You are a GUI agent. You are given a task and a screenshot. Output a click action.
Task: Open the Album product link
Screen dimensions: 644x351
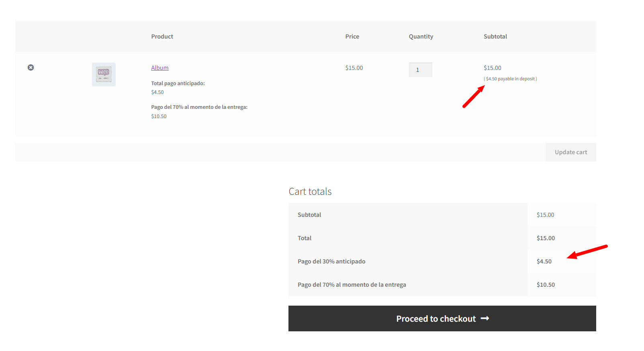160,68
